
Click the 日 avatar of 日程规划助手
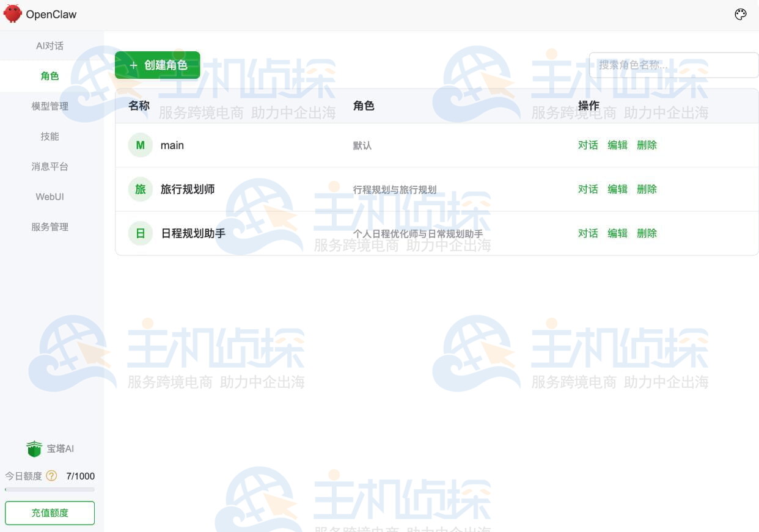[140, 233]
